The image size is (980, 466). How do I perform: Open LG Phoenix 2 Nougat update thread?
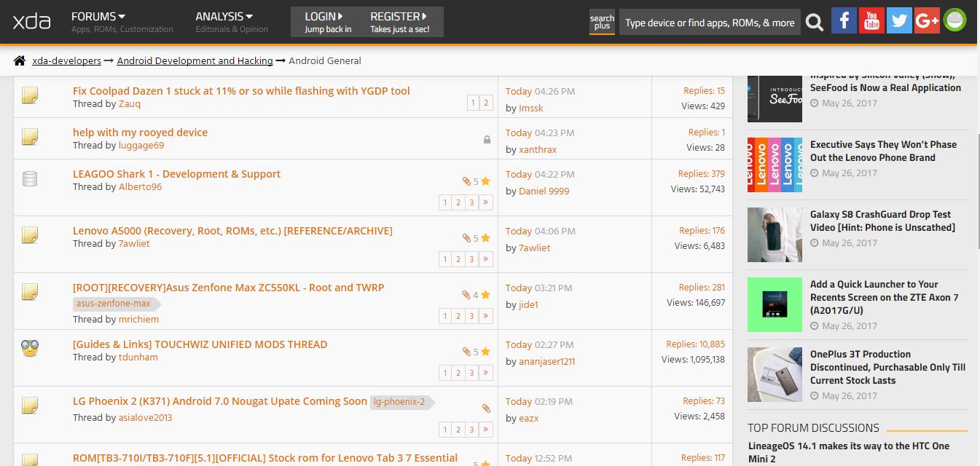(x=220, y=401)
